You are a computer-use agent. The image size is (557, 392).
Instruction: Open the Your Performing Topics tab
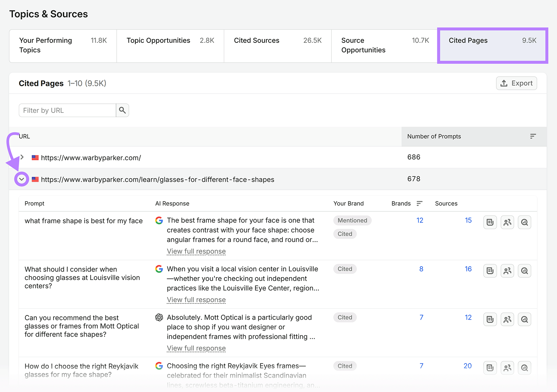[x=63, y=46]
